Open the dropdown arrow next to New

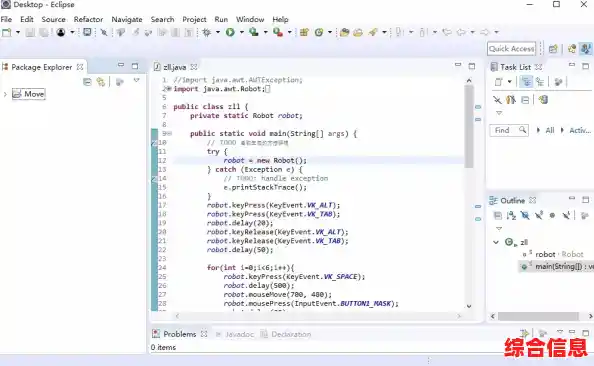(17, 32)
